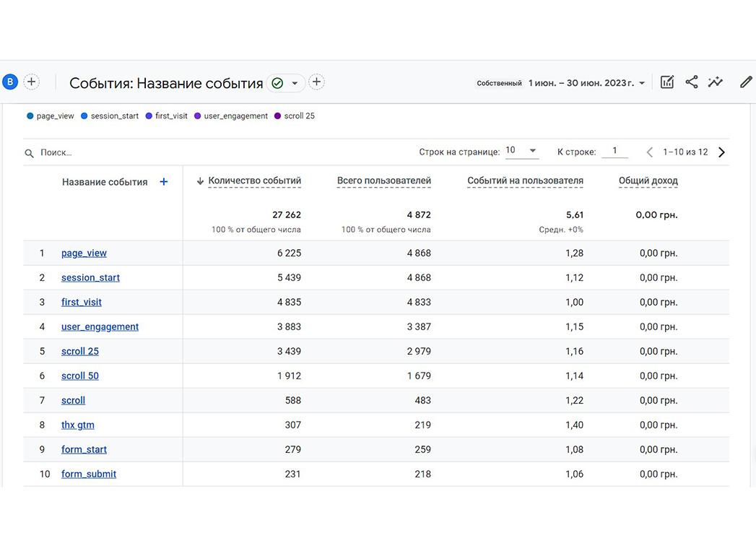Open the form_submit event link
The height and width of the screenshot is (546, 756).
pyautogui.click(x=89, y=474)
